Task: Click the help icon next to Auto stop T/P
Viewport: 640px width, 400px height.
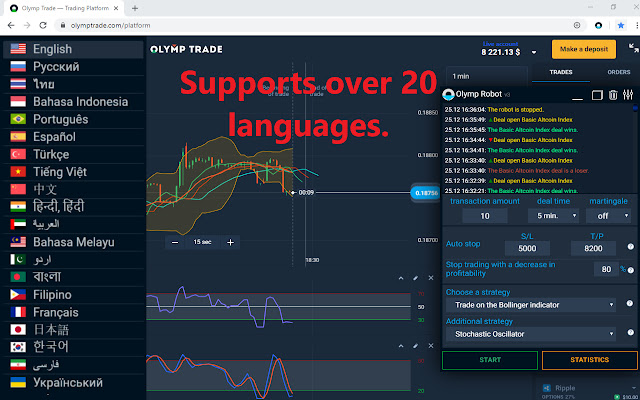Action: point(630,247)
